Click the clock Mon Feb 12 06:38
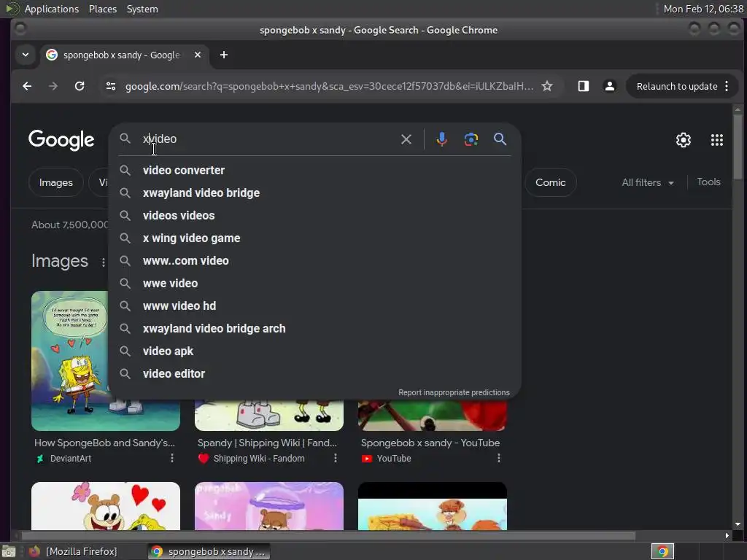 pyautogui.click(x=703, y=9)
